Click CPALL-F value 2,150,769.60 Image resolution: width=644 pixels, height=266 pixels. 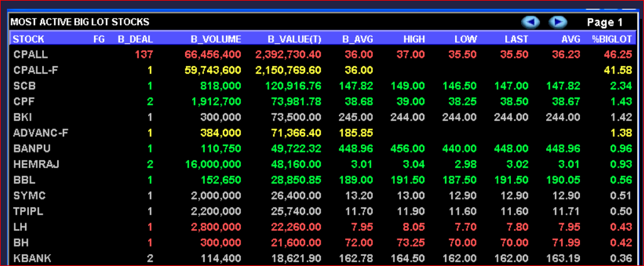(288, 70)
